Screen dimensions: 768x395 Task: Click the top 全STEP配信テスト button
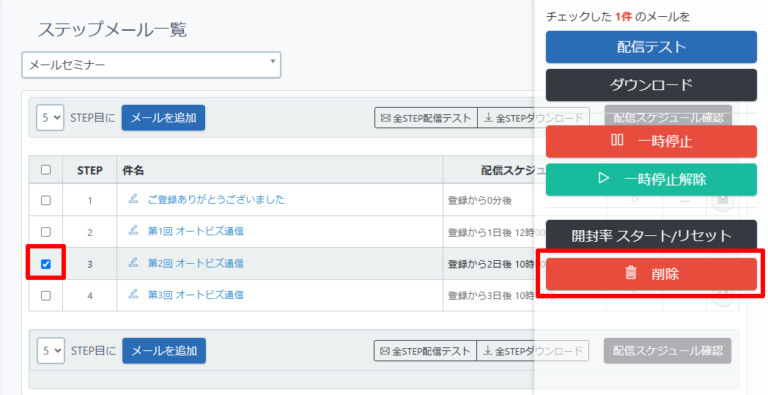(x=426, y=118)
